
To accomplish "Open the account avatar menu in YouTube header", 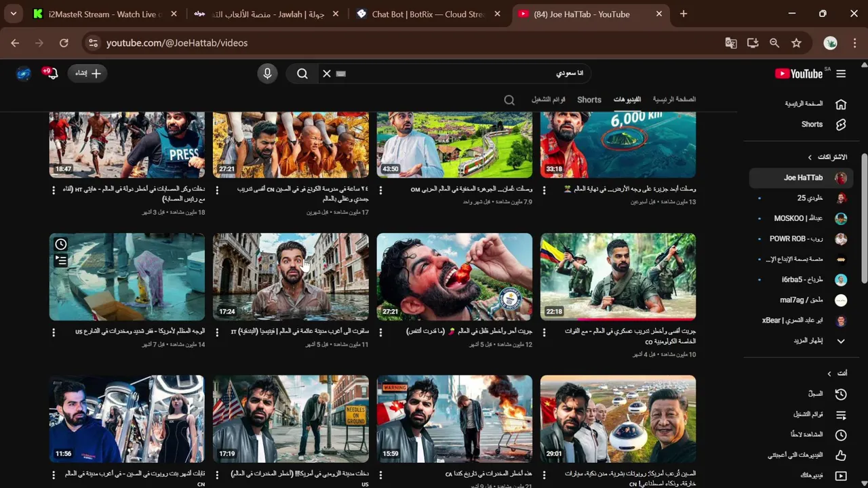I will pos(24,73).
